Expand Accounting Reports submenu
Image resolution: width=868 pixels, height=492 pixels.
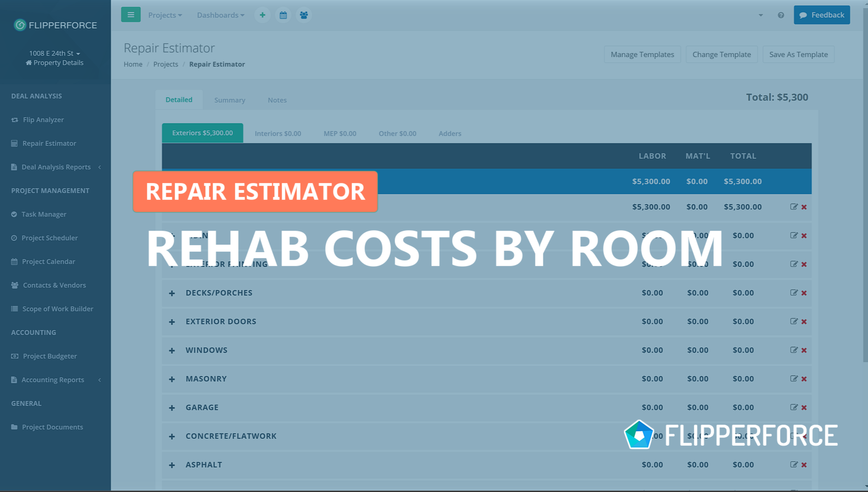[55, 379]
